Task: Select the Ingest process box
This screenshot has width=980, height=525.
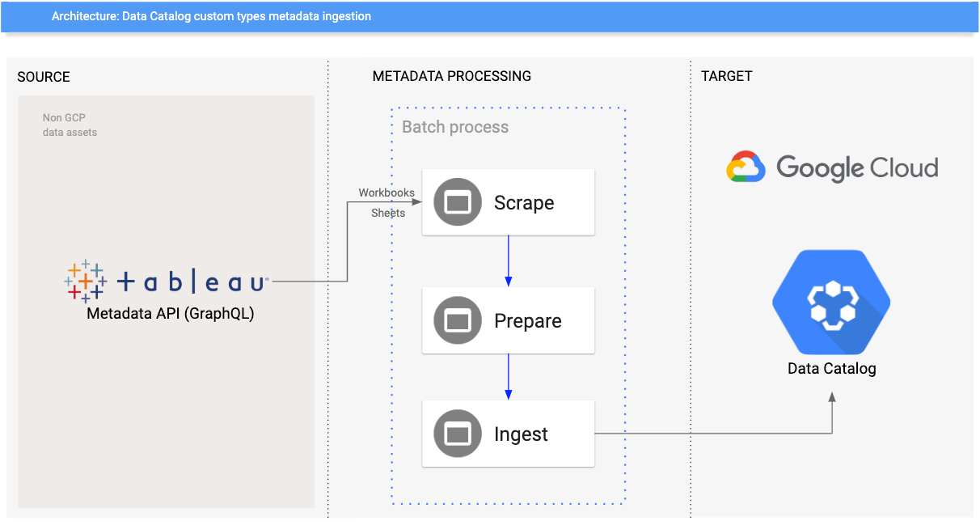Action: tap(509, 434)
